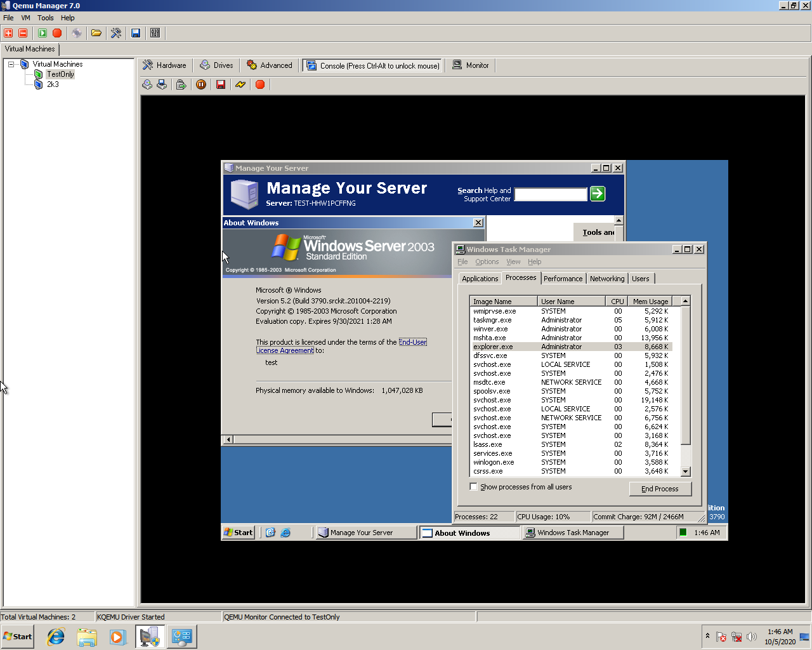Sort by Image Name column header

tap(504, 302)
